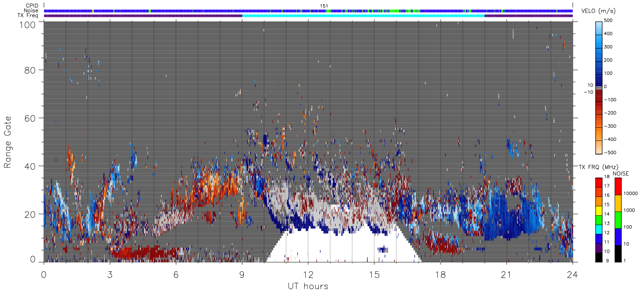Click the 6 tick label on UT axis

(x=176, y=274)
